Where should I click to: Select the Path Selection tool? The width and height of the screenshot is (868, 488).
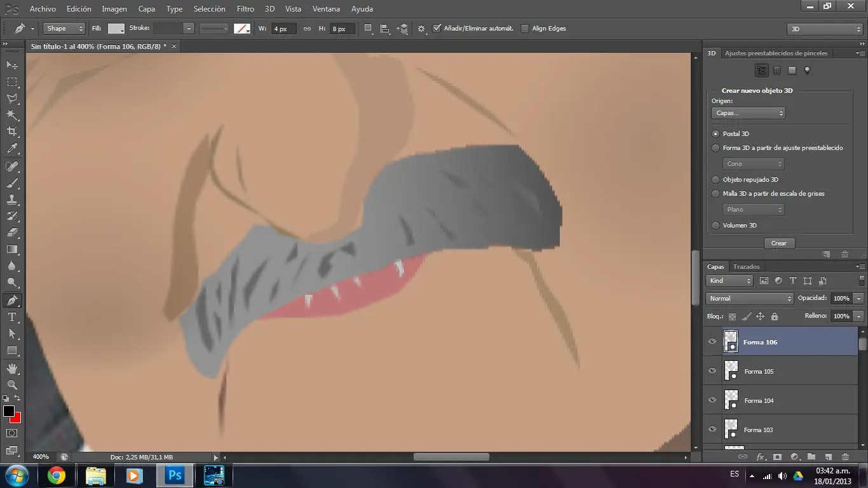point(12,333)
